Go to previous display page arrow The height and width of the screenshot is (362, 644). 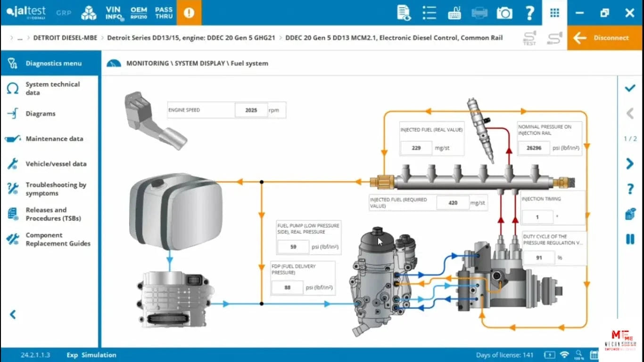click(630, 113)
